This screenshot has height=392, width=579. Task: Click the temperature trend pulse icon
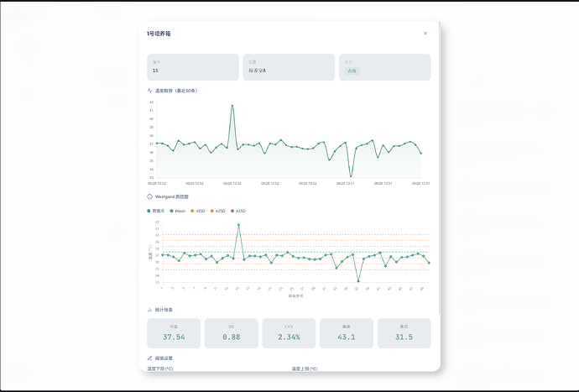click(149, 91)
